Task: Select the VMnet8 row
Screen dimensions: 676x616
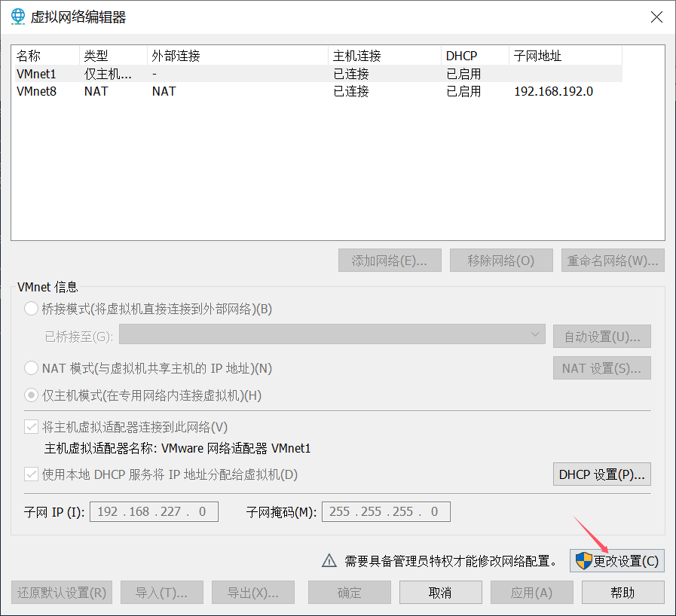Action: point(319,91)
